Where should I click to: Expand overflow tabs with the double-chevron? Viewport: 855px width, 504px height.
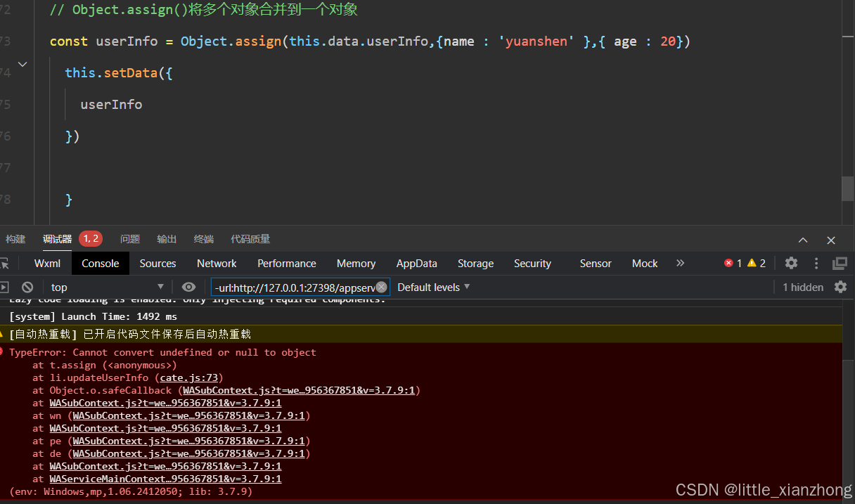pyautogui.click(x=680, y=263)
